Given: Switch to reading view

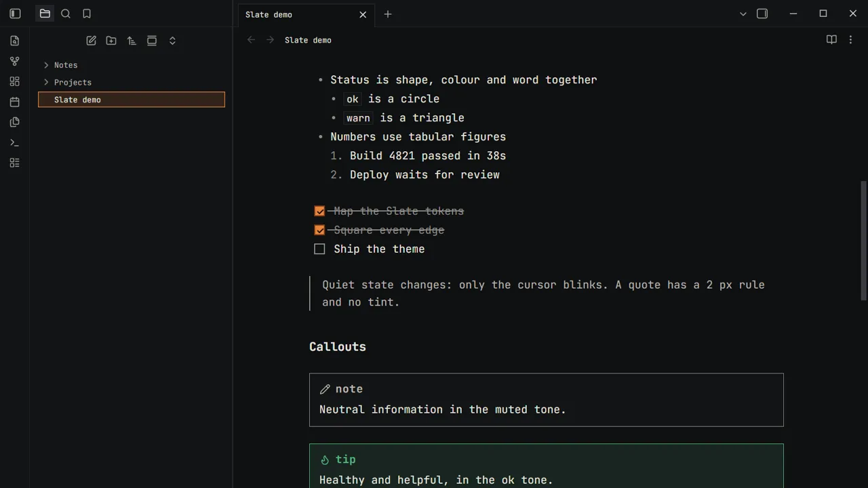Looking at the screenshot, I should point(831,40).
